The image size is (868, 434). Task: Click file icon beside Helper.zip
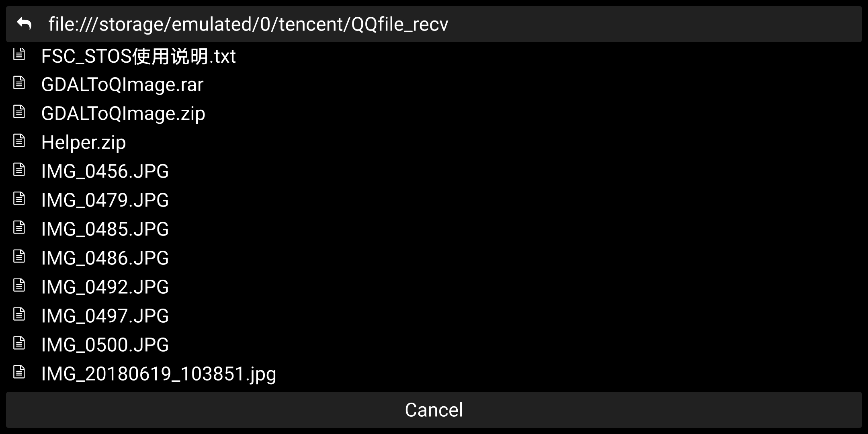tap(19, 140)
